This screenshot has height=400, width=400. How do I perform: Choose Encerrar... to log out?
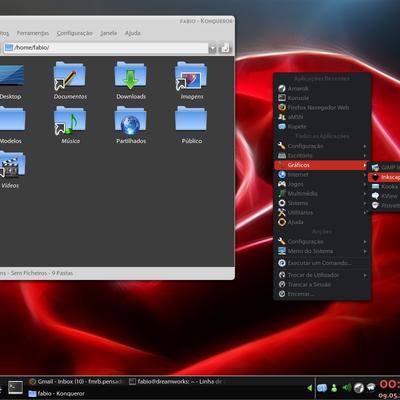(322, 294)
